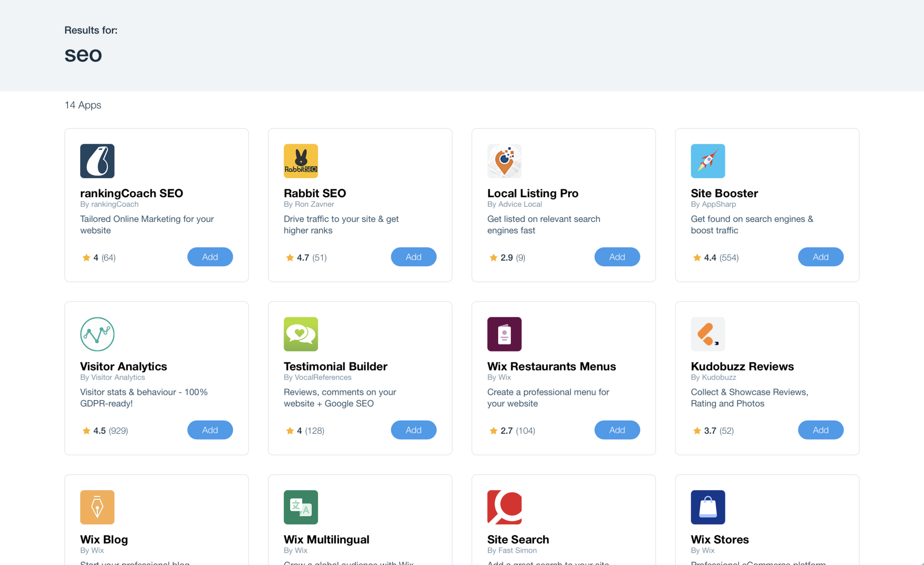Open the Visitor Analytics title
Viewport: 924px width, 565px height.
tap(123, 366)
